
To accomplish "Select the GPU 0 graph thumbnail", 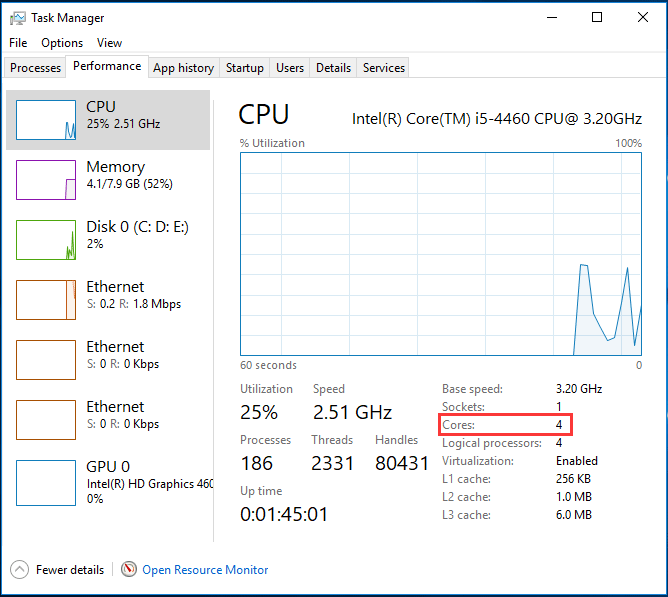I will click(x=46, y=480).
